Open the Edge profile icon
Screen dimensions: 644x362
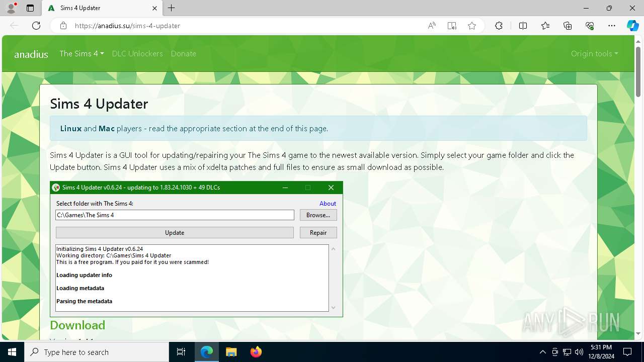[11, 8]
